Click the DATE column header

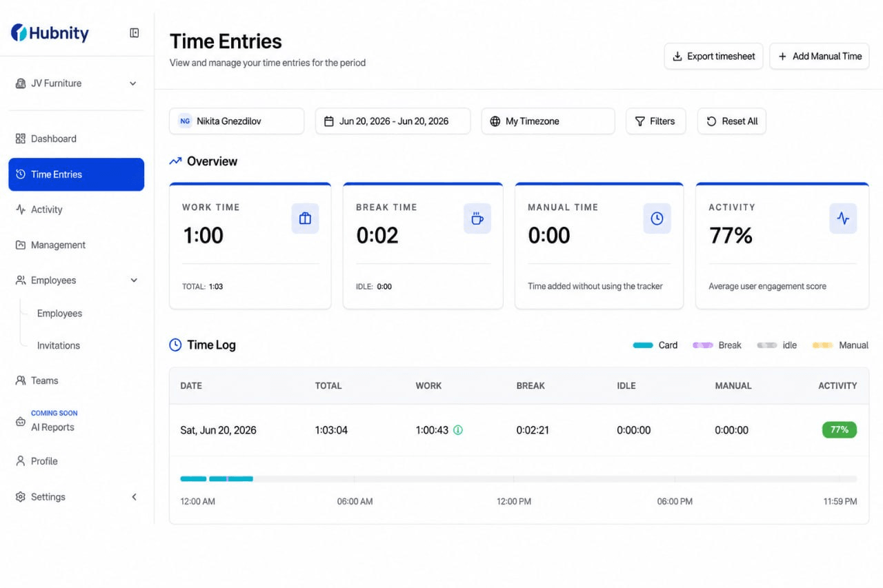(191, 386)
